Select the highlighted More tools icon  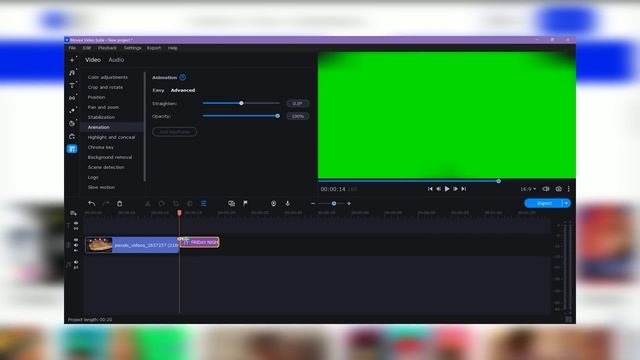pos(72,149)
